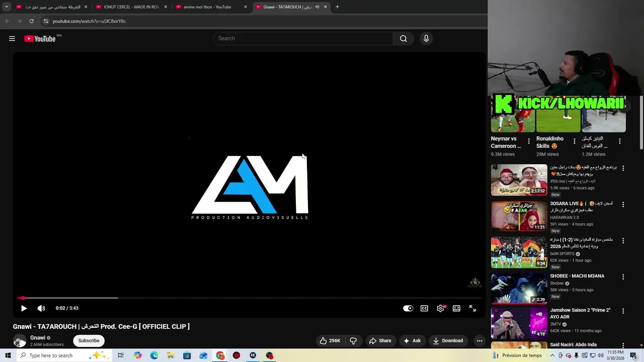This screenshot has width=644, height=362.
Task: Open Microsoft Edge from taskbar
Action: tap(154, 355)
